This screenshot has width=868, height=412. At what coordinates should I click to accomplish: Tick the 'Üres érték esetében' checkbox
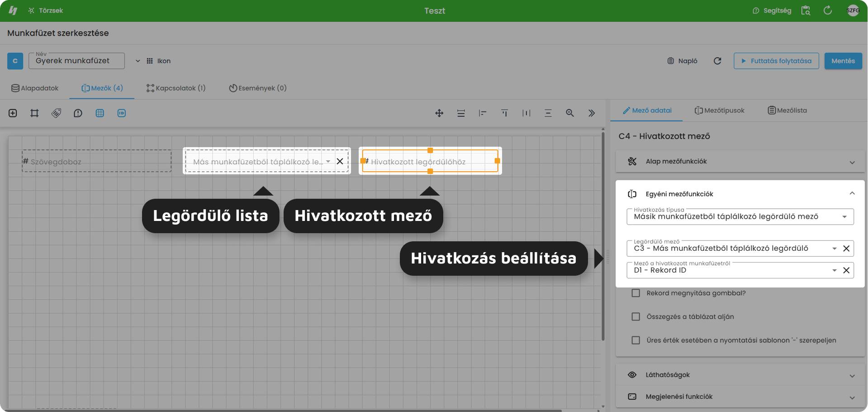tap(636, 340)
